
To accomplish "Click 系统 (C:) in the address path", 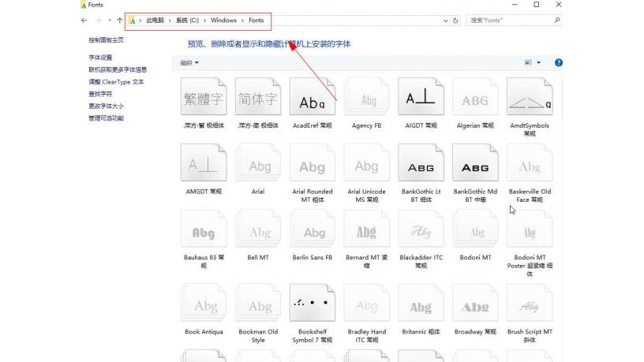I will tap(187, 21).
